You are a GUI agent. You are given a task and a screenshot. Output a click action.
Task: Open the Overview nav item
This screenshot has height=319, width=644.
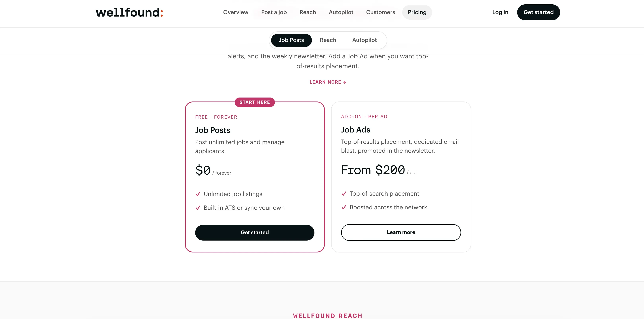pos(236,12)
